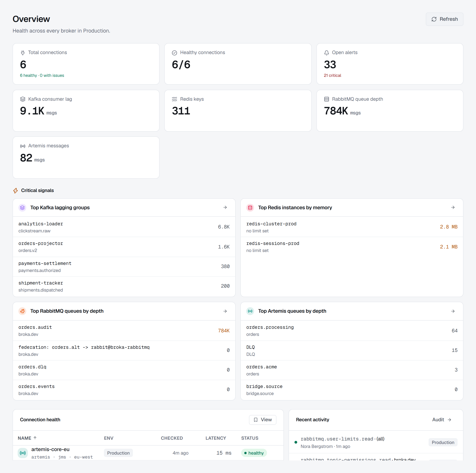The image size is (476, 473).
Task: Sort the connection table by NAME column
Action: point(27,438)
